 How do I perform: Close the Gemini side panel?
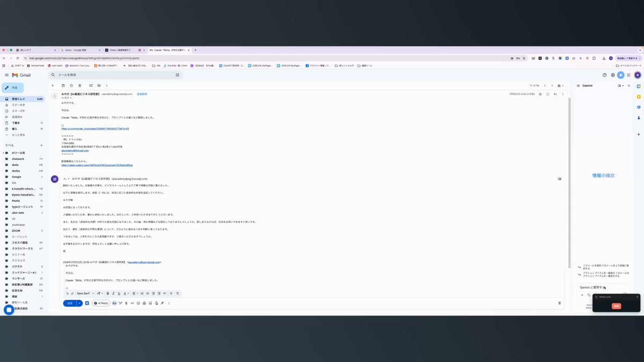pos(629,85)
